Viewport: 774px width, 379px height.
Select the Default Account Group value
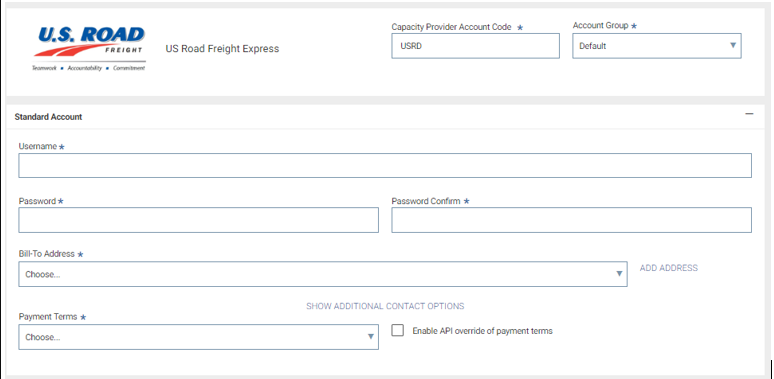coord(593,46)
